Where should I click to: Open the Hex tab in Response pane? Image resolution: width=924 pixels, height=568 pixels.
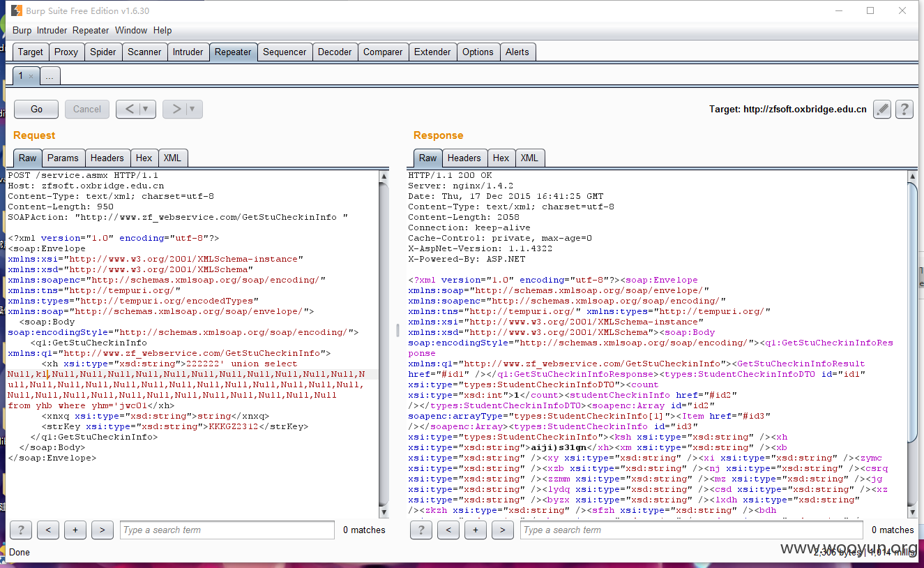pos(501,158)
